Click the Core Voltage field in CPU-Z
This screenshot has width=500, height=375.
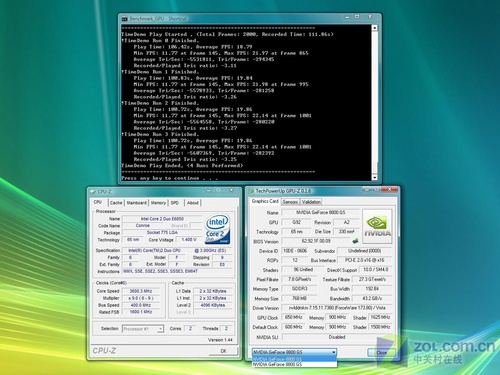tap(189, 240)
